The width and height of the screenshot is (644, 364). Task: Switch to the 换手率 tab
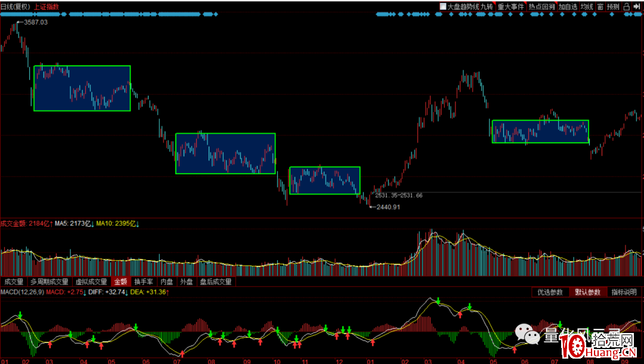coord(144,282)
